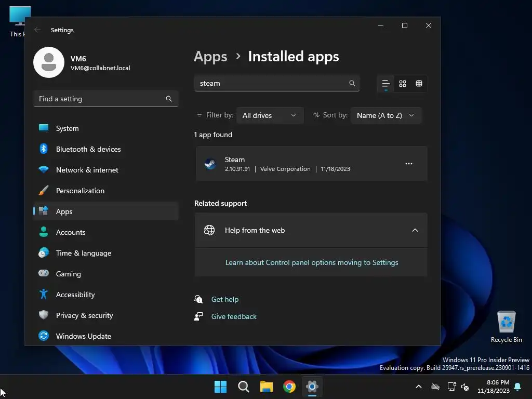This screenshot has width=532, height=399.
Task: Click the magnifier in Find a setting box
Action: pyautogui.click(x=169, y=99)
